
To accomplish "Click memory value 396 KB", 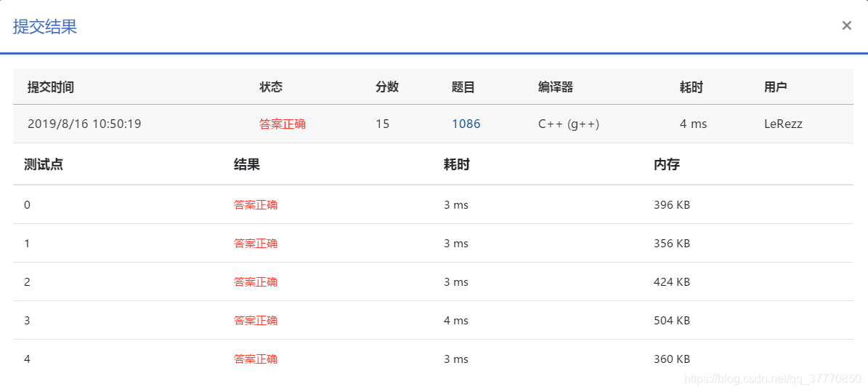I will click(672, 204).
